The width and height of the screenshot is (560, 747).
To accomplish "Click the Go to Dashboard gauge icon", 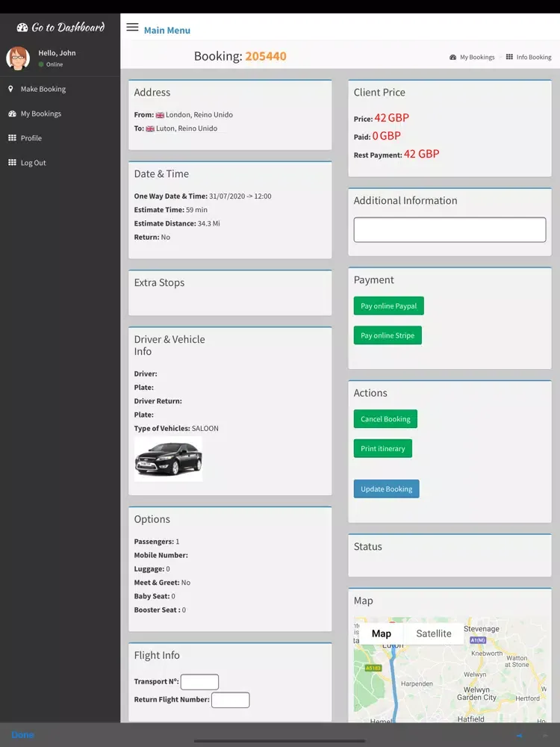I will 22,28.
